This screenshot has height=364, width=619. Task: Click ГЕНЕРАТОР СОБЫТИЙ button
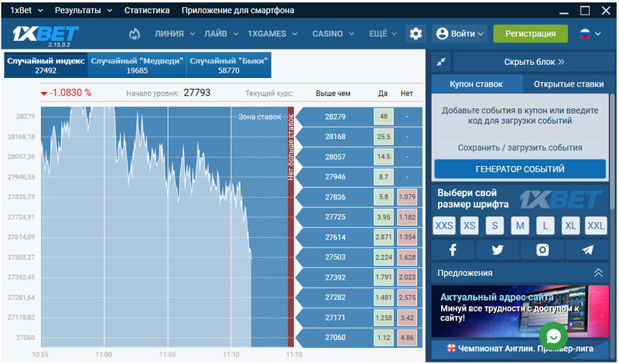(520, 169)
